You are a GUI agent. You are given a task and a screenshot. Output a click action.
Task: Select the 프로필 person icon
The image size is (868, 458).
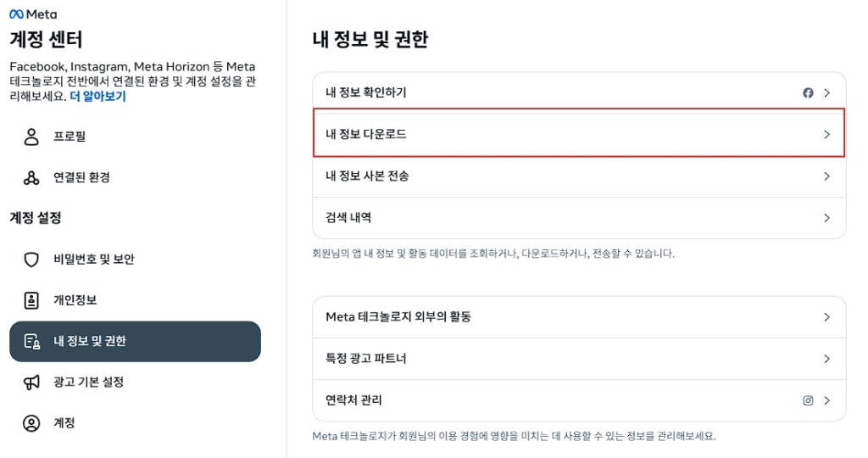click(31, 137)
